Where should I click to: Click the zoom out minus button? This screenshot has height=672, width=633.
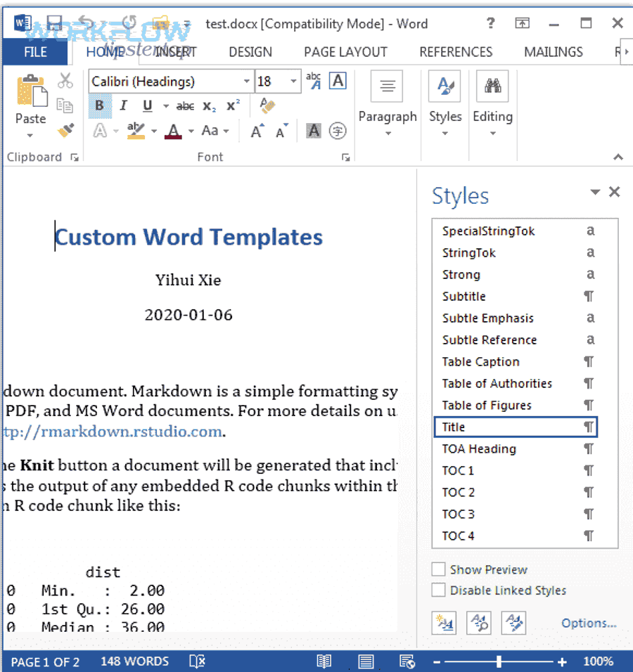tap(436, 661)
